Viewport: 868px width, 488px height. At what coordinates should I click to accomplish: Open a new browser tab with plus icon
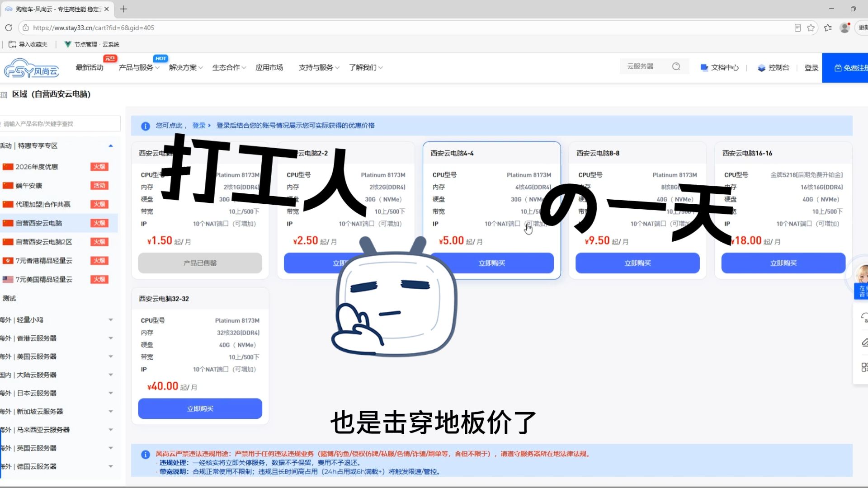point(123,9)
